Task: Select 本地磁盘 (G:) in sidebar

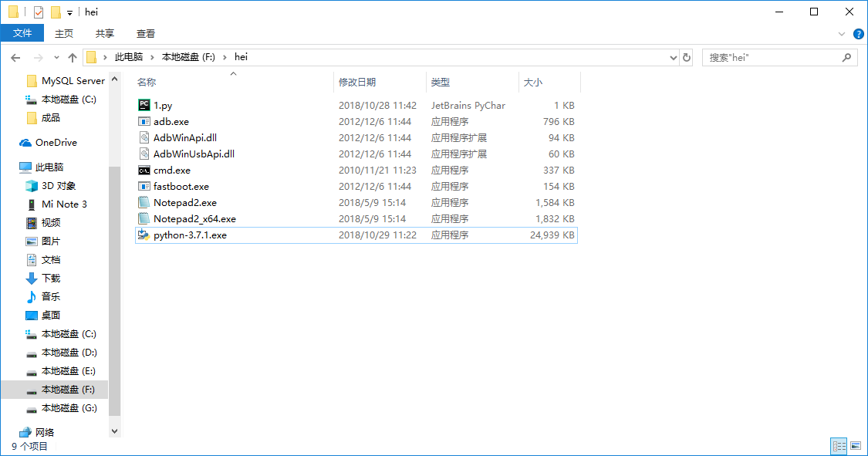Action: point(61,408)
